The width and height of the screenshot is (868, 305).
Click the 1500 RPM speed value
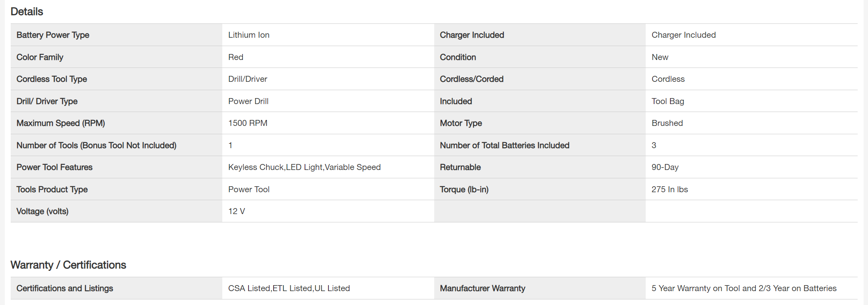pos(248,123)
